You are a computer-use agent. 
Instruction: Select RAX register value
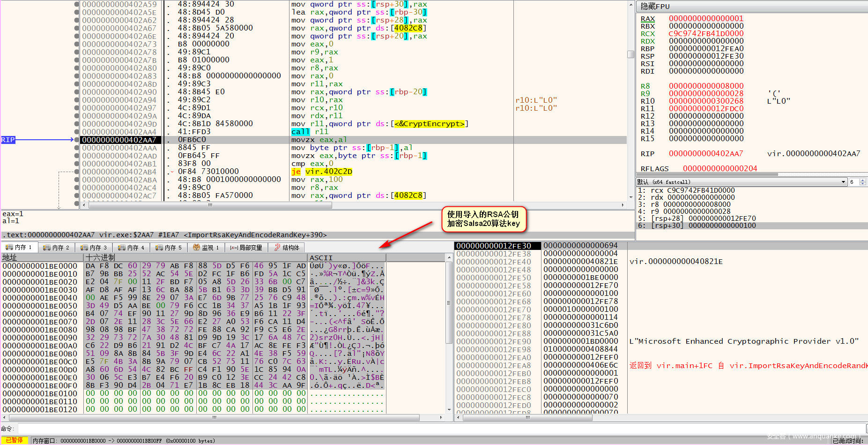tap(705, 19)
